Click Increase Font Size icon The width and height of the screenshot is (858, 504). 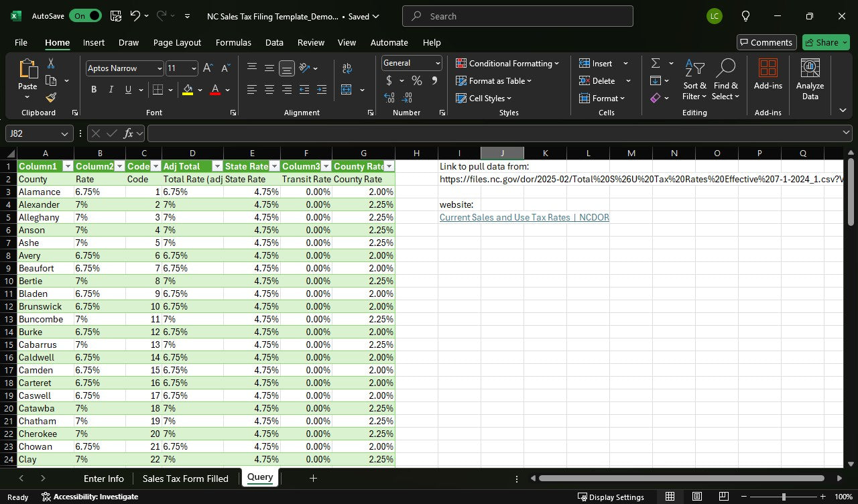(x=208, y=68)
